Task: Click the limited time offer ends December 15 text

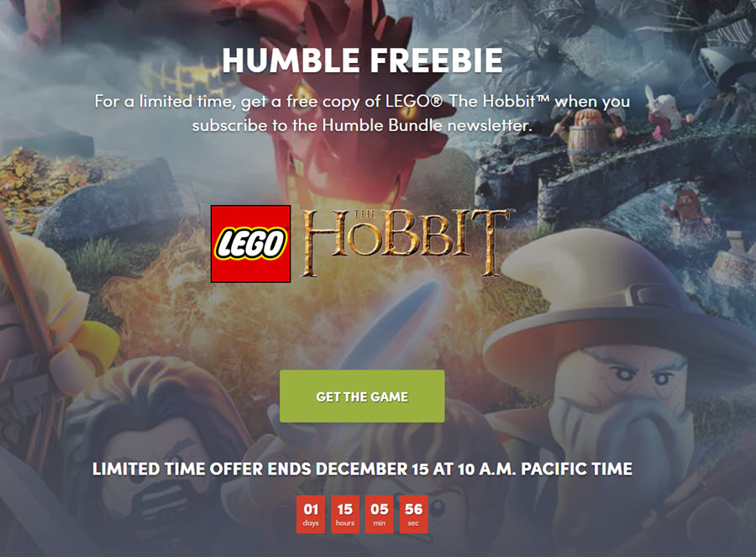Action: [x=362, y=469]
